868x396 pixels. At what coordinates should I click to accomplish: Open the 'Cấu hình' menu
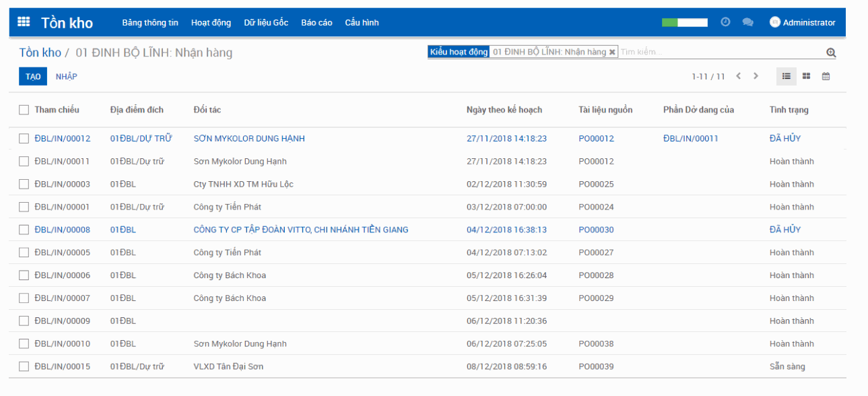(363, 22)
